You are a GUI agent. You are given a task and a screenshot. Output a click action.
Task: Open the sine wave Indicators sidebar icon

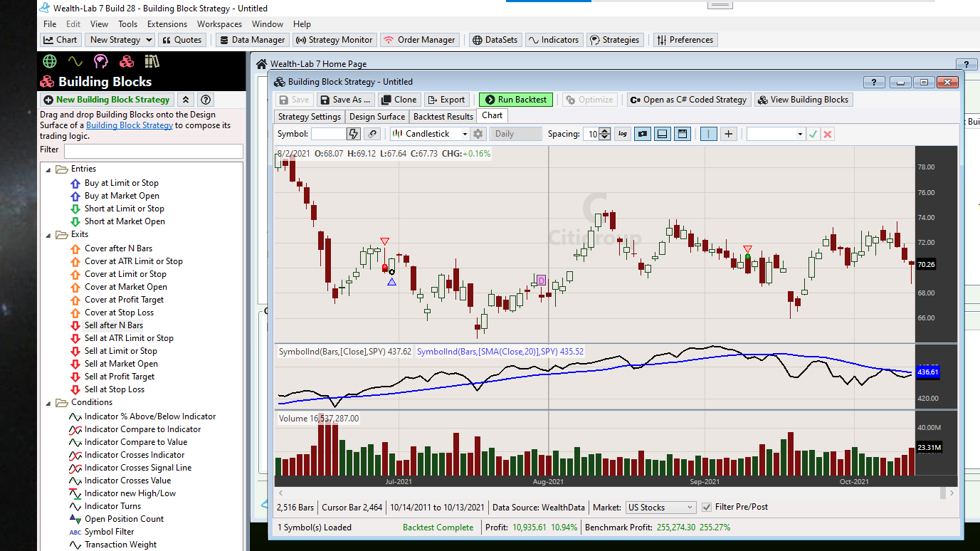tap(75, 61)
